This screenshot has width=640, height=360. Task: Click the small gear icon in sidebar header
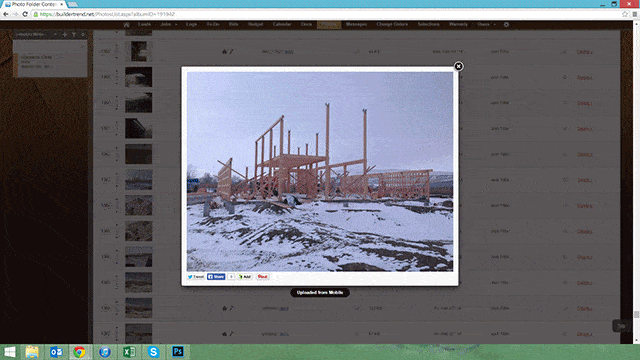(83, 35)
